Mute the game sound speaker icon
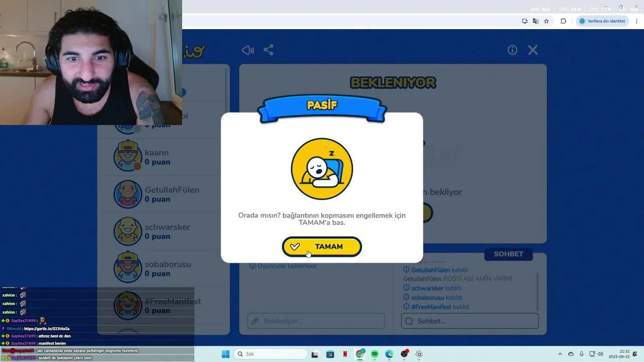 248,50
